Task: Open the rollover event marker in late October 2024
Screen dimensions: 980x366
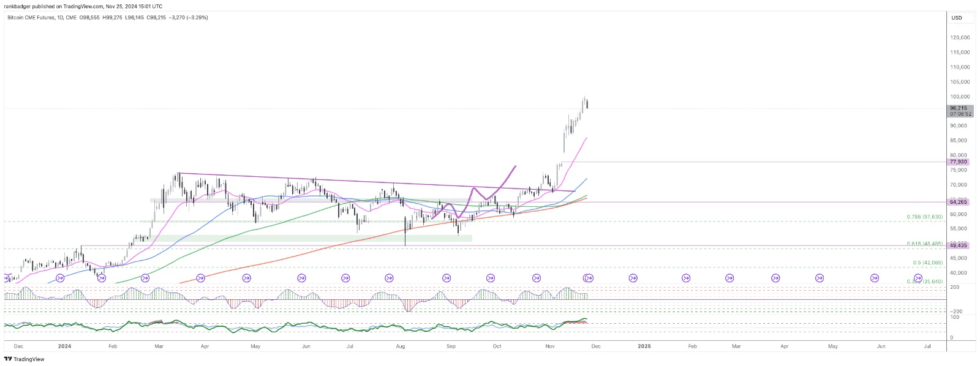Action: tap(537, 278)
